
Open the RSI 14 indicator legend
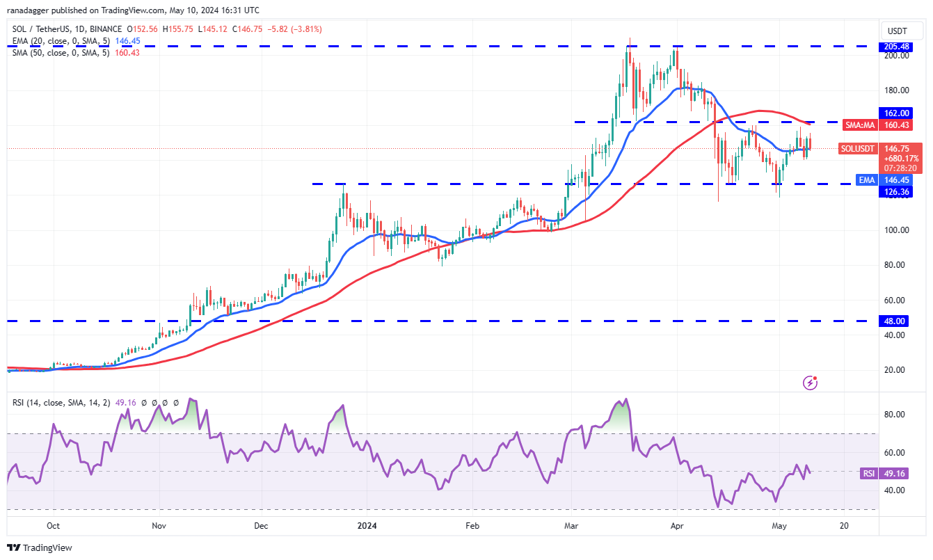pyautogui.click(x=60, y=402)
